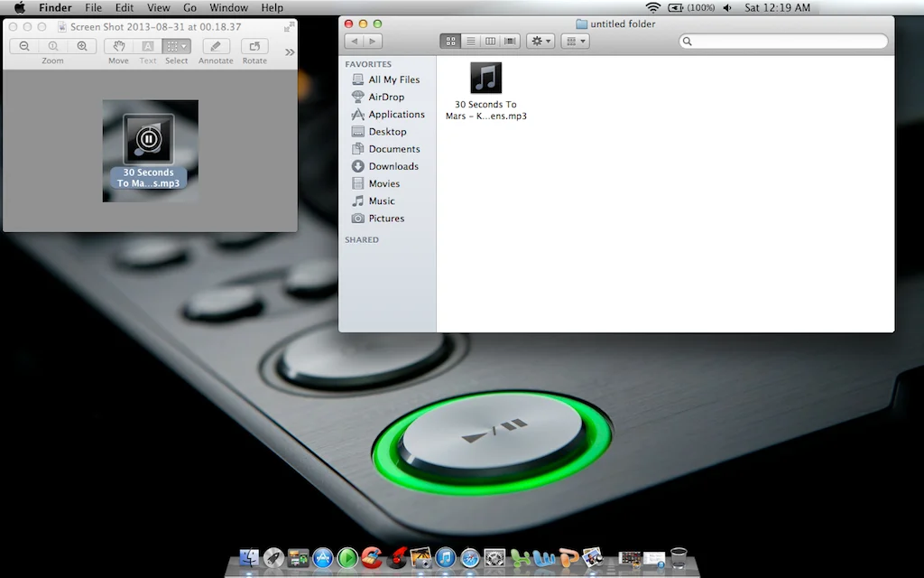Click the untitled folder title icon
This screenshot has width=924, height=578.
click(582, 24)
